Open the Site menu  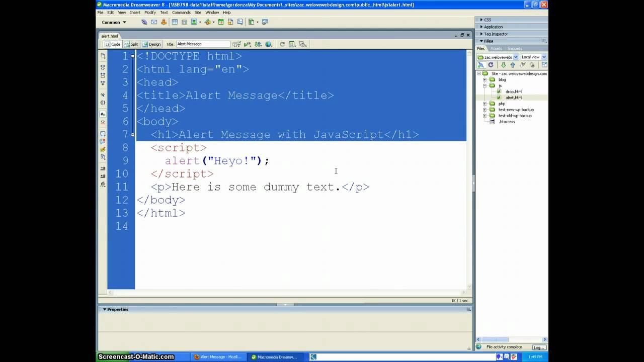click(198, 12)
